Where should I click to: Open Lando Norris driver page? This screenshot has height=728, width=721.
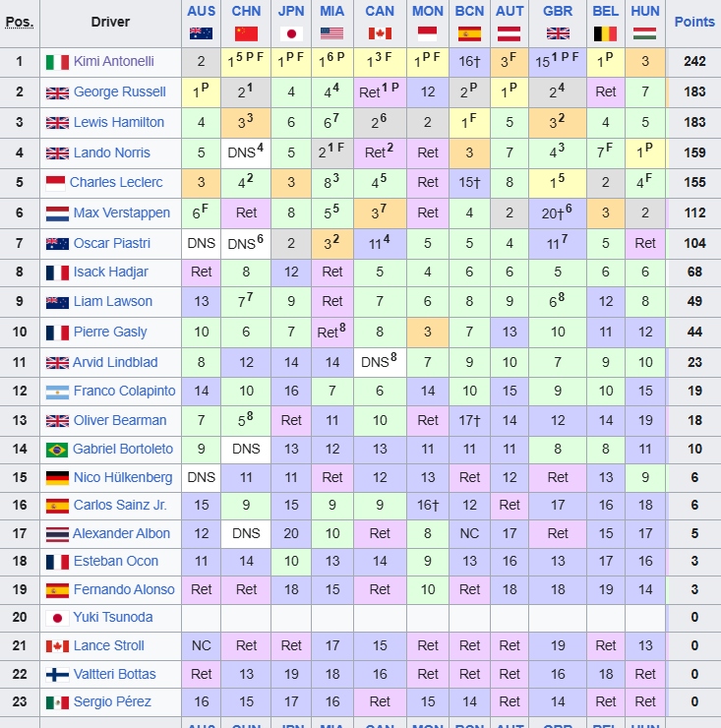[112, 152]
